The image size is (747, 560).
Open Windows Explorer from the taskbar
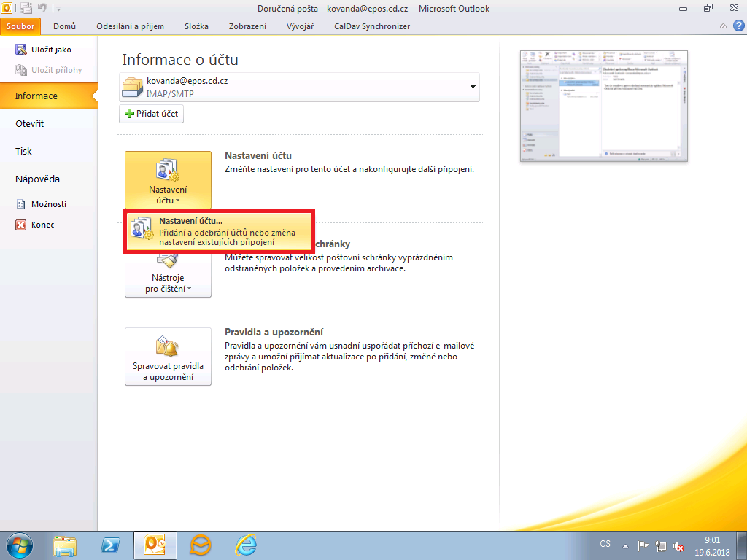pos(65,545)
